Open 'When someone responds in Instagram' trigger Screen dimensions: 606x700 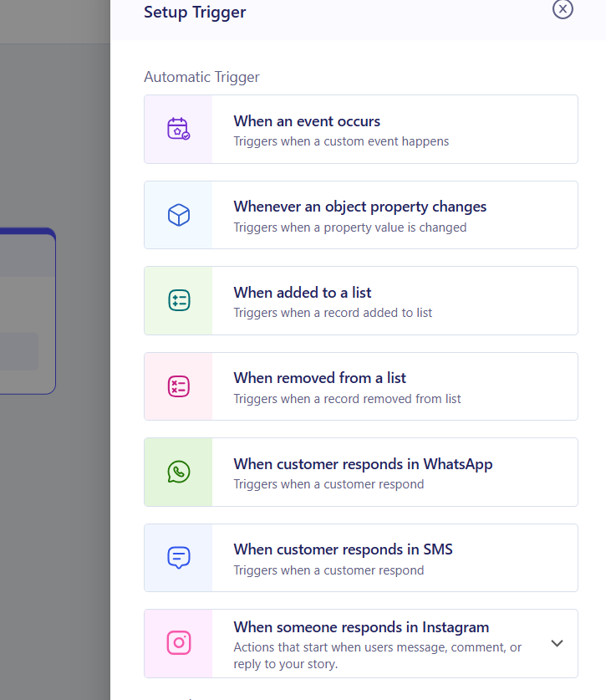[x=361, y=643]
